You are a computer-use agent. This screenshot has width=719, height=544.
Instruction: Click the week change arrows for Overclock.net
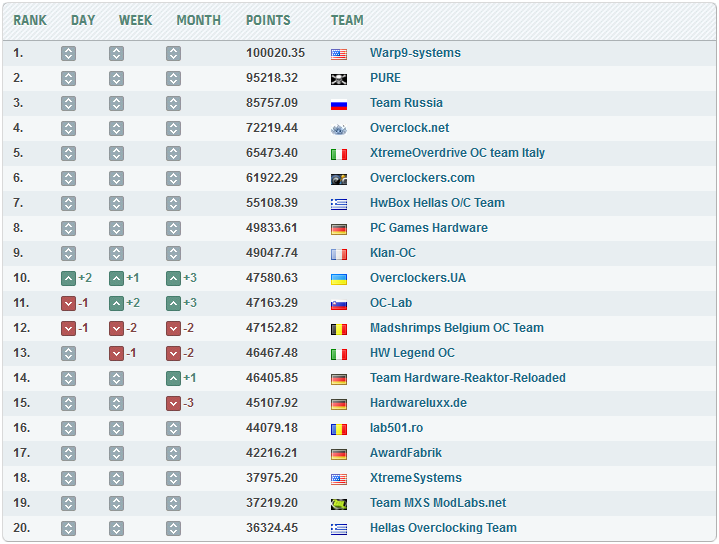click(x=116, y=128)
